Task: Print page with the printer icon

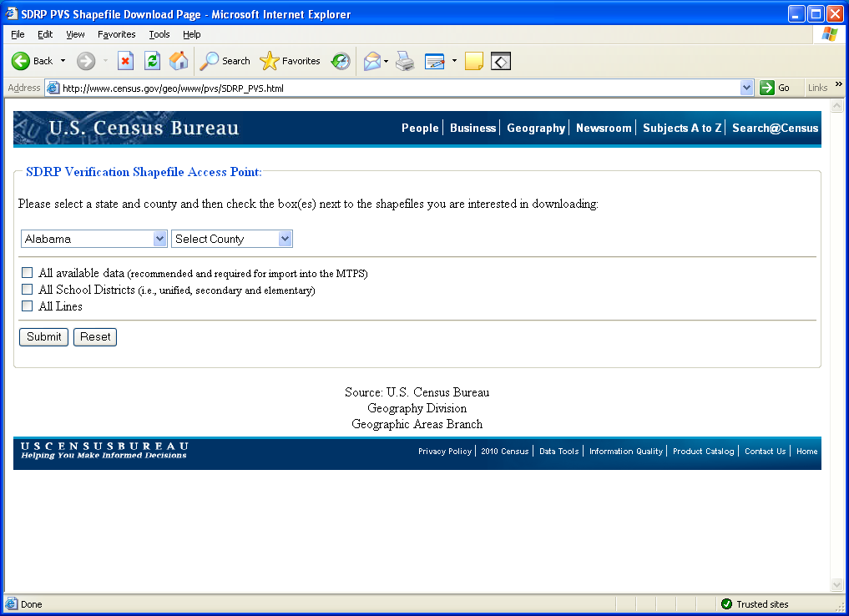Action: tap(405, 61)
